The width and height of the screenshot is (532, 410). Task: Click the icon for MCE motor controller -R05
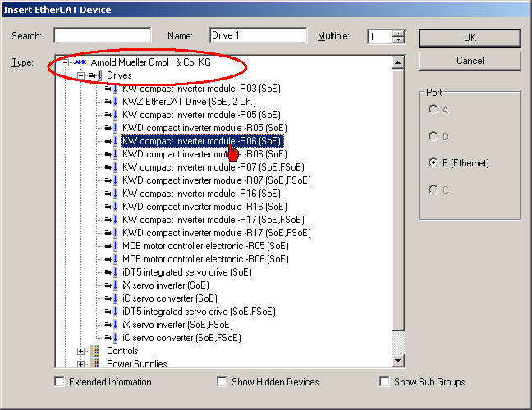point(111,246)
